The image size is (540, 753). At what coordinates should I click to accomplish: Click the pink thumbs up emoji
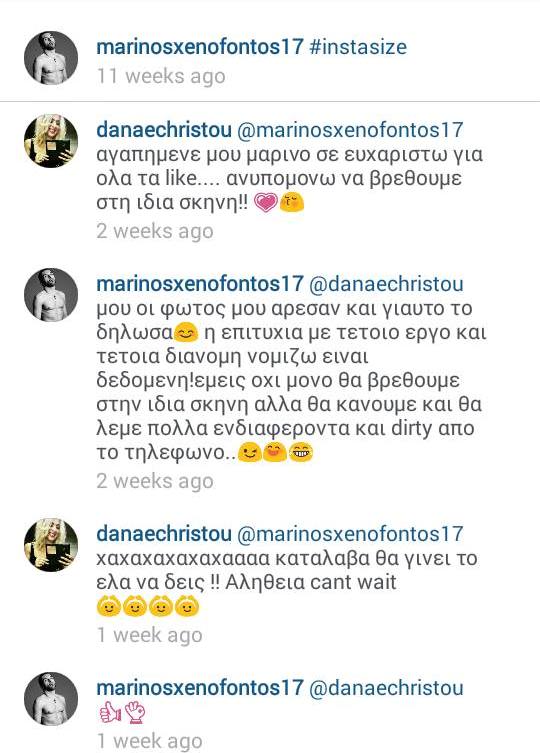[110, 712]
